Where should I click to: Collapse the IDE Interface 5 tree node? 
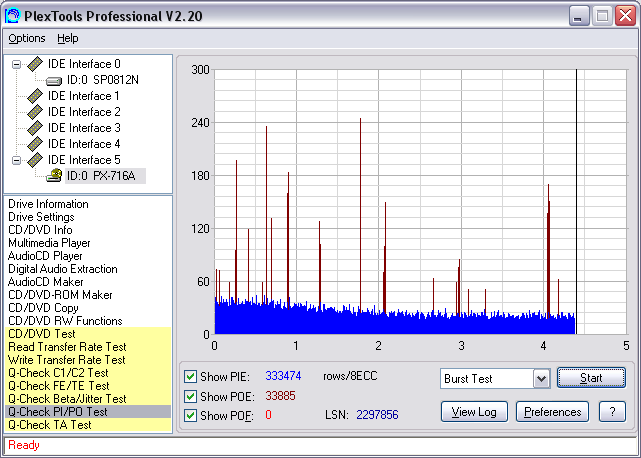click(x=16, y=160)
